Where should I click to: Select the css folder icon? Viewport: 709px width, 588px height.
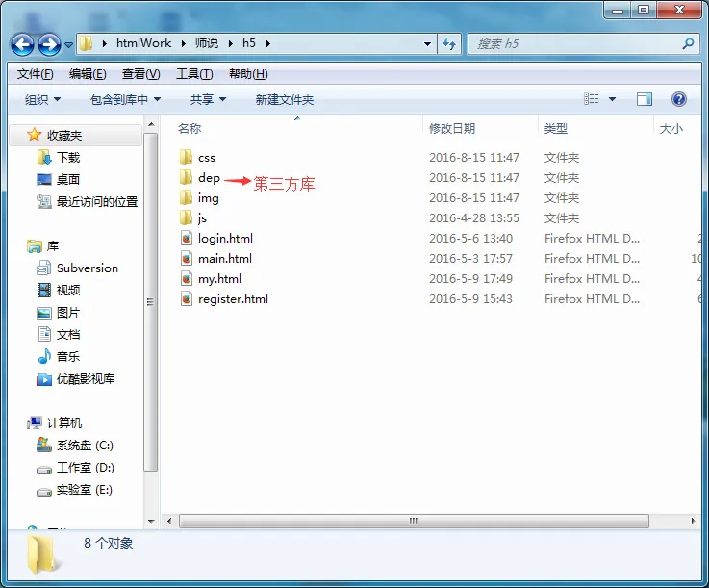(186, 157)
